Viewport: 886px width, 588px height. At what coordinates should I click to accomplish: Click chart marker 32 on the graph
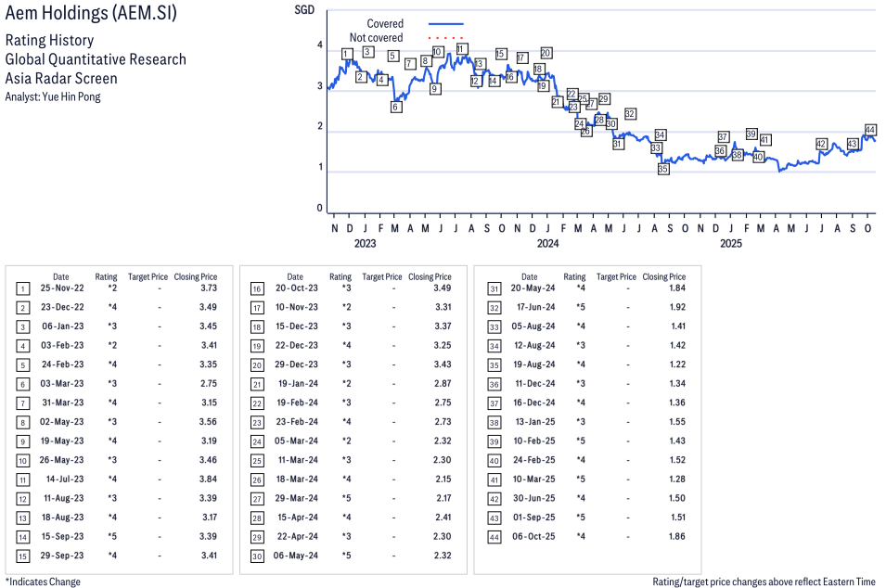[630, 113]
